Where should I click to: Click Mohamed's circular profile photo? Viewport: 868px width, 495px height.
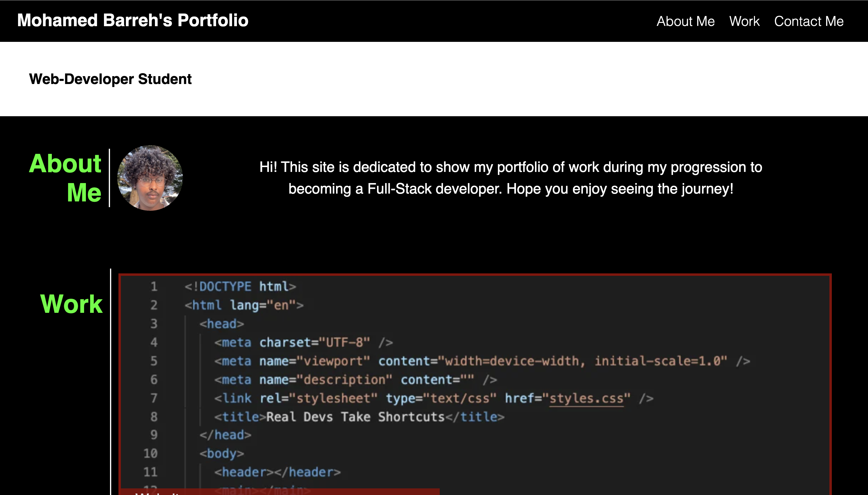tap(150, 178)
